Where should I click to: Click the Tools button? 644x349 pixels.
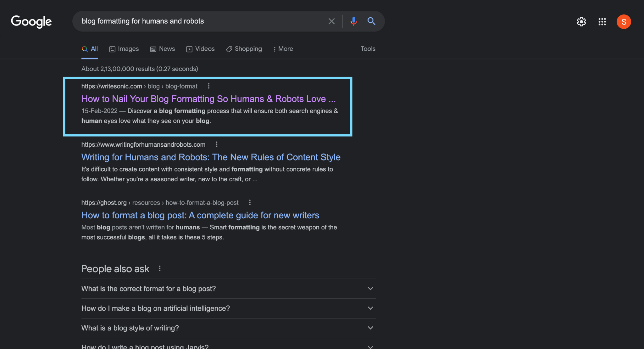[x=368, y=49]
